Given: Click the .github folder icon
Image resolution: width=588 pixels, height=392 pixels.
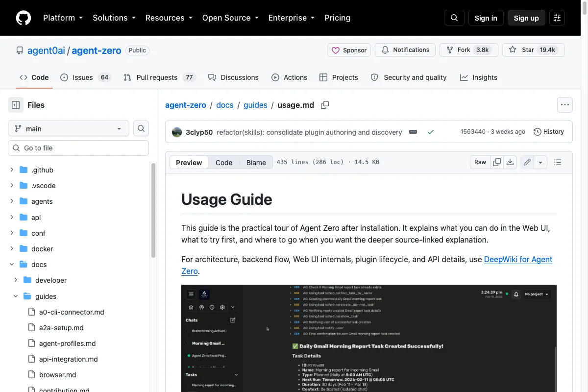Looking at the screenshot, I should coord(24,170).
